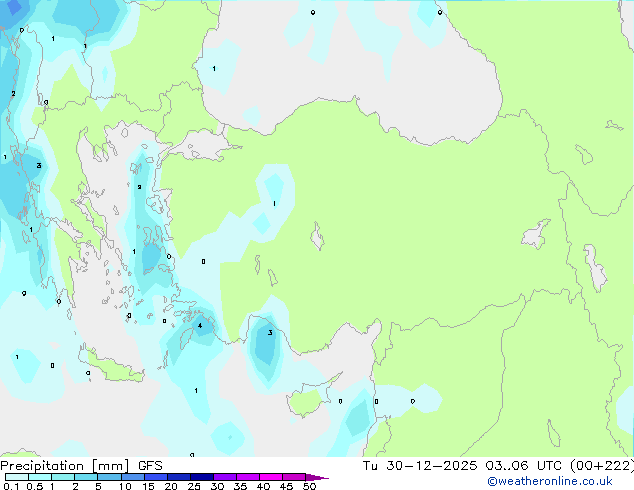
Task: Click the 'Precipitation [mm]' title text
Action: point(64,466)
